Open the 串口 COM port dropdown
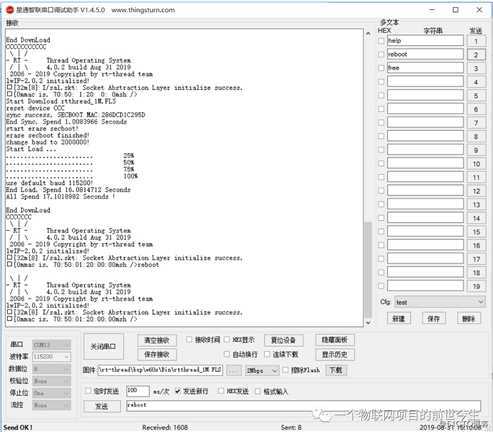The height and width of the screenshot is (432, 493). click(x=52, y=344)
